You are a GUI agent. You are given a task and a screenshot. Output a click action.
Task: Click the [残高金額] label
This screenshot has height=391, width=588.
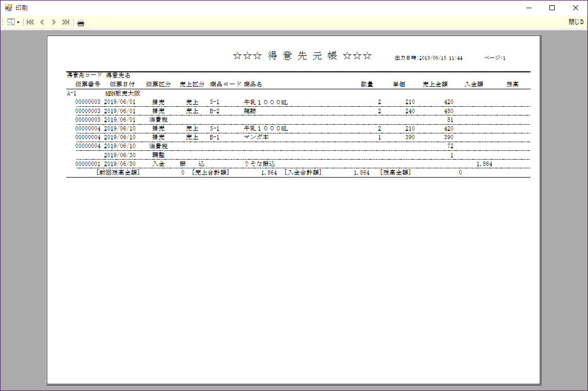[396, 172]
